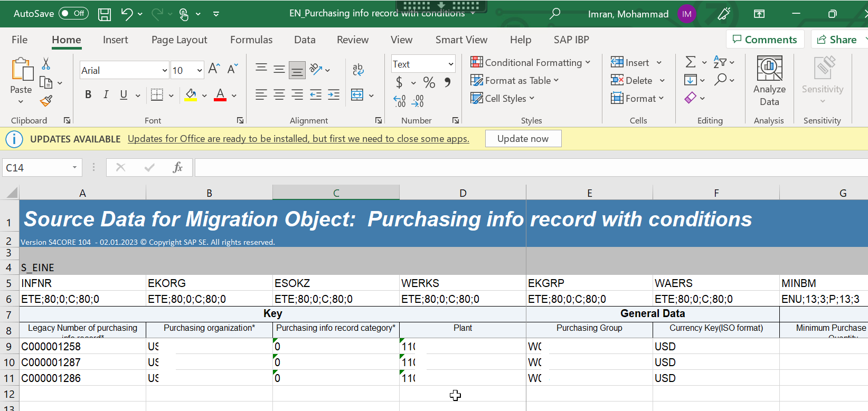This screenshot has width=868, height=411.
Task: Toggle Italic formatting
Action: pos(106,95)
